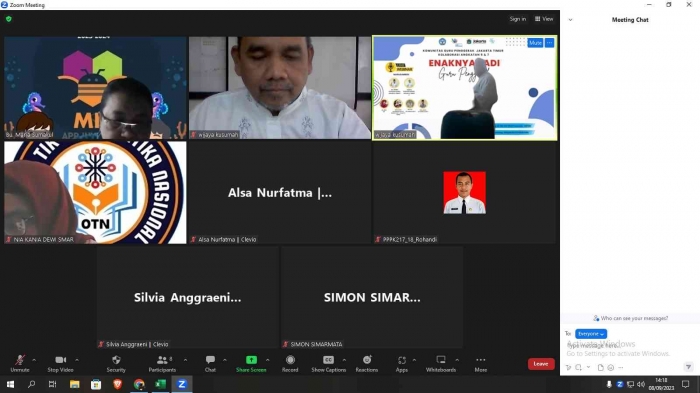Open Microsoft Store from taskbar

pos(96,384)
